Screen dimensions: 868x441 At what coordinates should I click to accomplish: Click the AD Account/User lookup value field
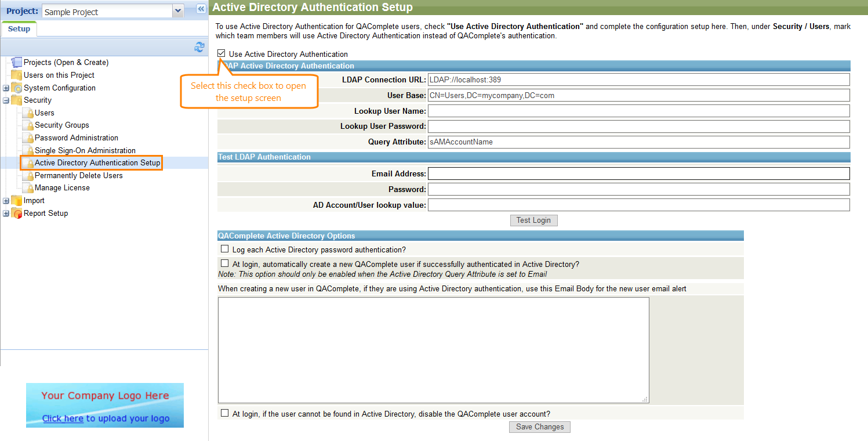click(638, 205)
